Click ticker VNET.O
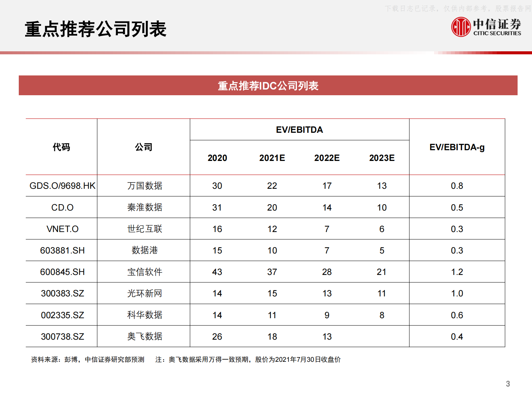This screenshot has width=532, height=399. coord(62,229)
